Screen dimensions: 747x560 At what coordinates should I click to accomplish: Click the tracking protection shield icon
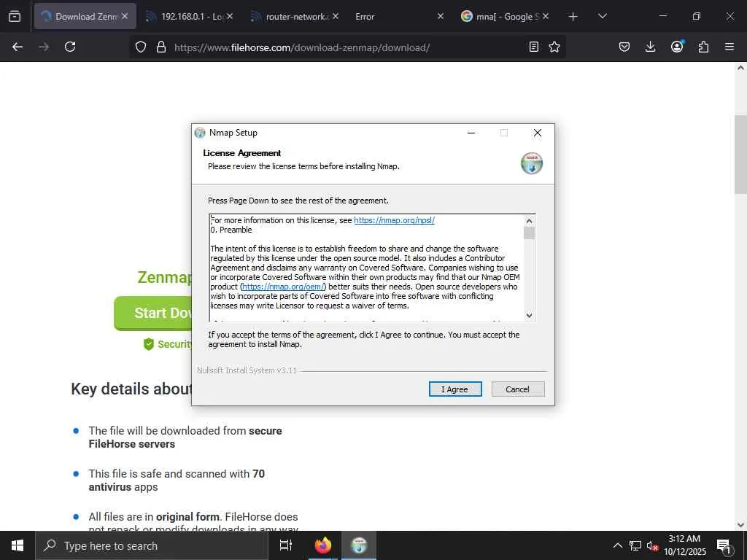[x=141, y=47]
